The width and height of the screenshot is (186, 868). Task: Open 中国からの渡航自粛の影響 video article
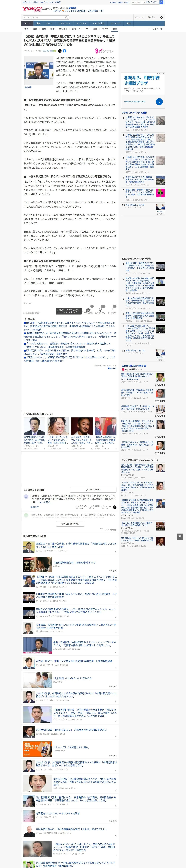[76, 610]
